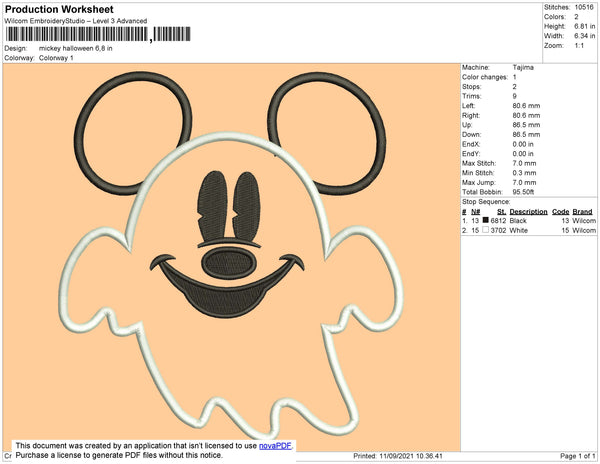Select the printed date 11/09/2021 10:36:41
Screen dimensions: 600x464
pyautogui.click(x=411, y=456)
